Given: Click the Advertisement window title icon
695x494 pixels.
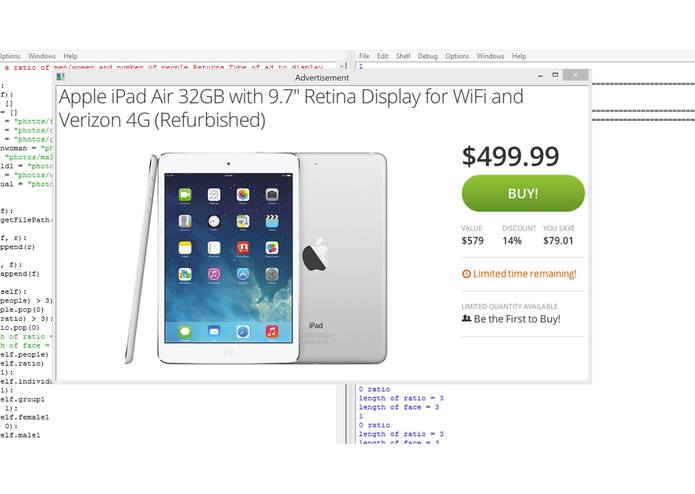Looking at the screenshot, I should point(61,77).
